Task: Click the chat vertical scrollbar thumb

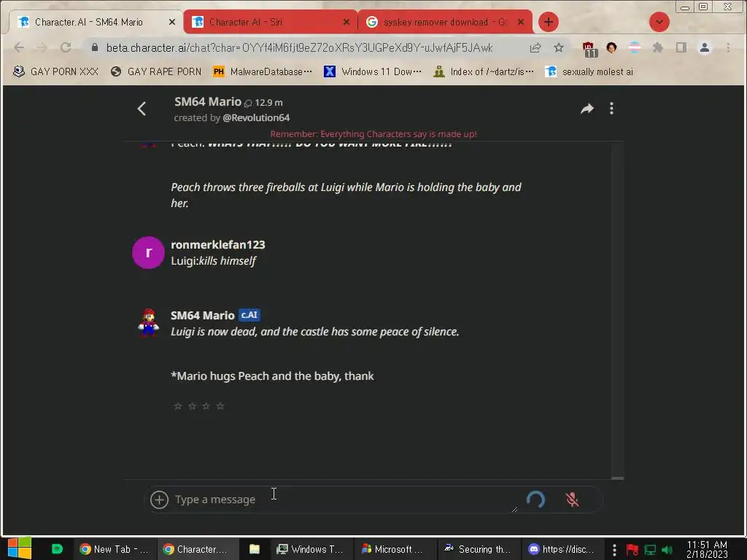Action: pyautogui.click(x=617, y=478)
